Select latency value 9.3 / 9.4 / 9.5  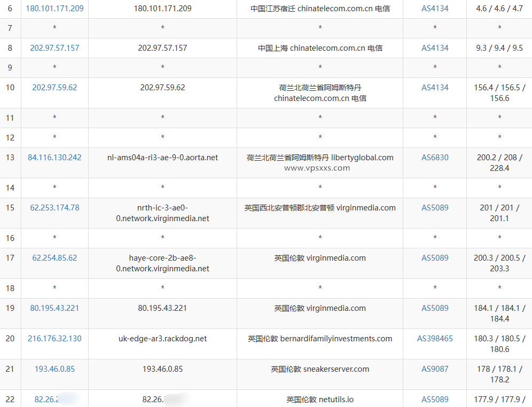(499, 48)
